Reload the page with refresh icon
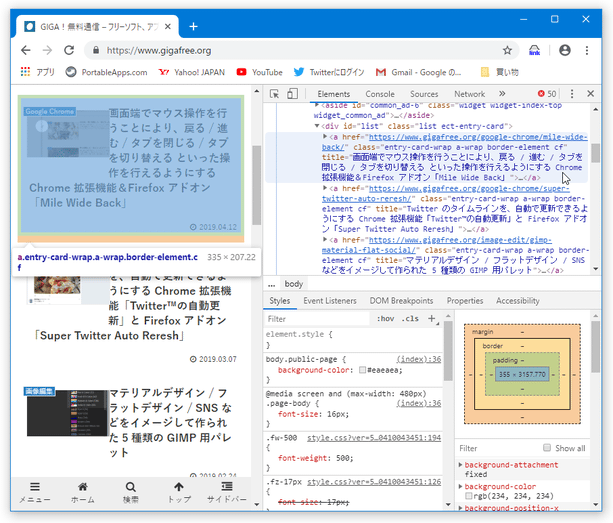This screenshot has height=523, width=613. [69, 50]
